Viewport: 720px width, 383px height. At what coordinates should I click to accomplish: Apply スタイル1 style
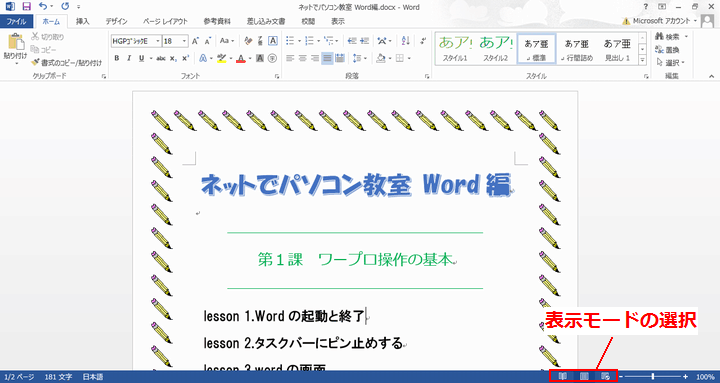pos(455,48)
